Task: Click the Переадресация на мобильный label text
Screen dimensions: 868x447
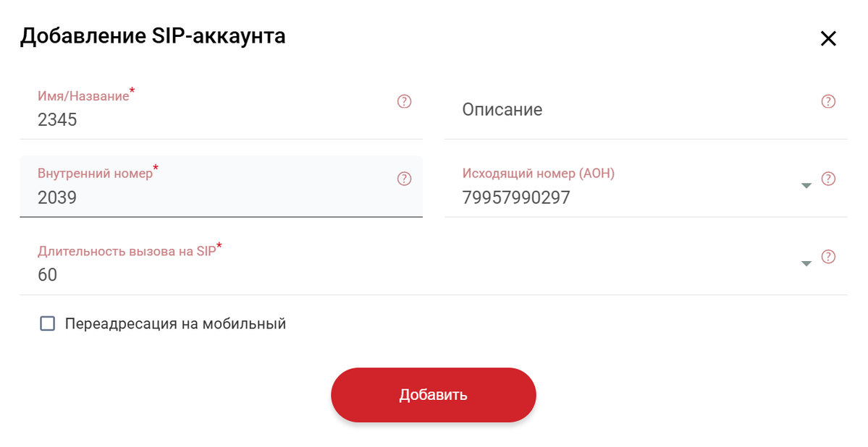Action: click(x=175, y=323)
